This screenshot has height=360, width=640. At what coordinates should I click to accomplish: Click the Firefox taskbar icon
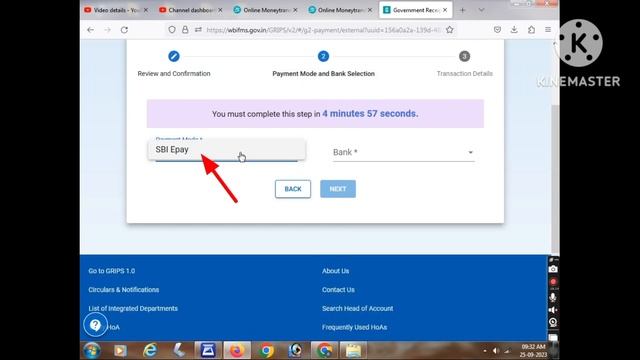[237, 351]
